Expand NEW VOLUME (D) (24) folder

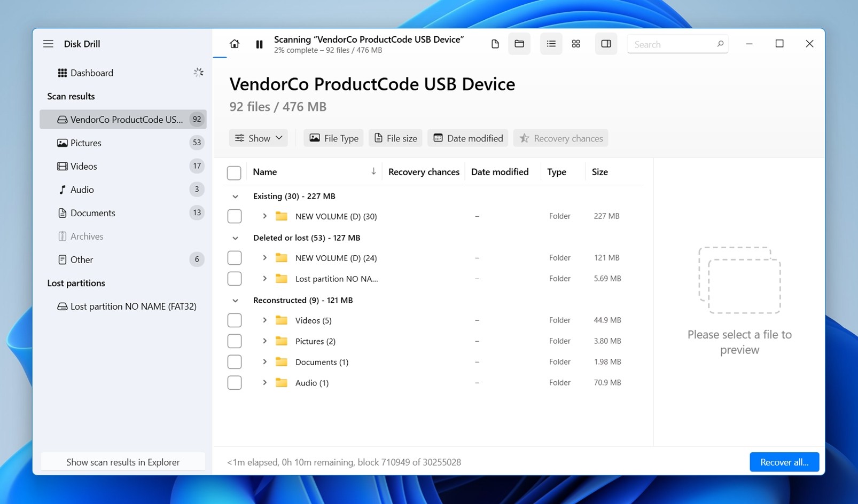264,258
